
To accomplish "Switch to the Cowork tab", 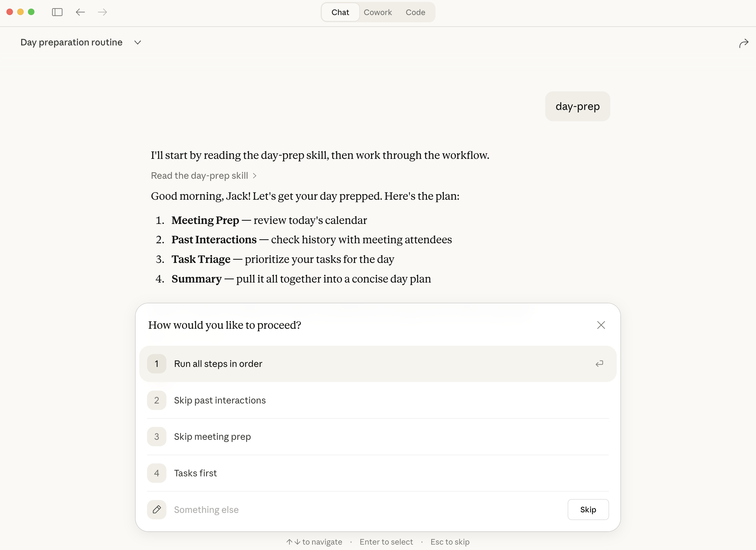I will (377, 12).
